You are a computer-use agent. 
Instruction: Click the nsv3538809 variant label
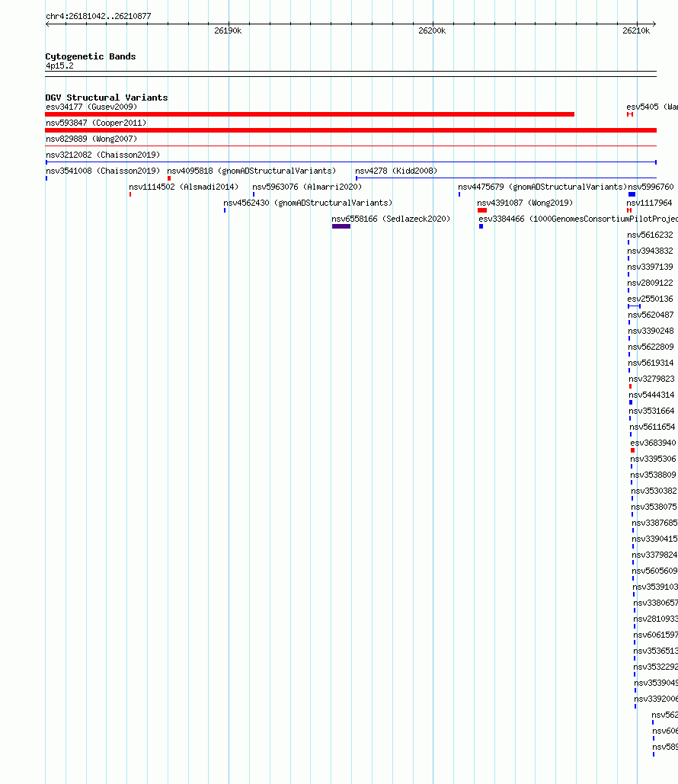[x=653, y=475]
